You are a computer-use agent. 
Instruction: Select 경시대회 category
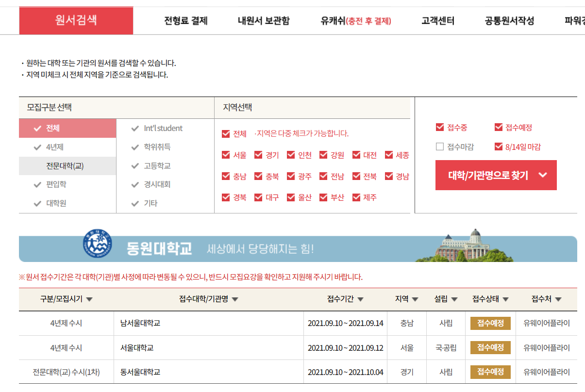point(165,184)
